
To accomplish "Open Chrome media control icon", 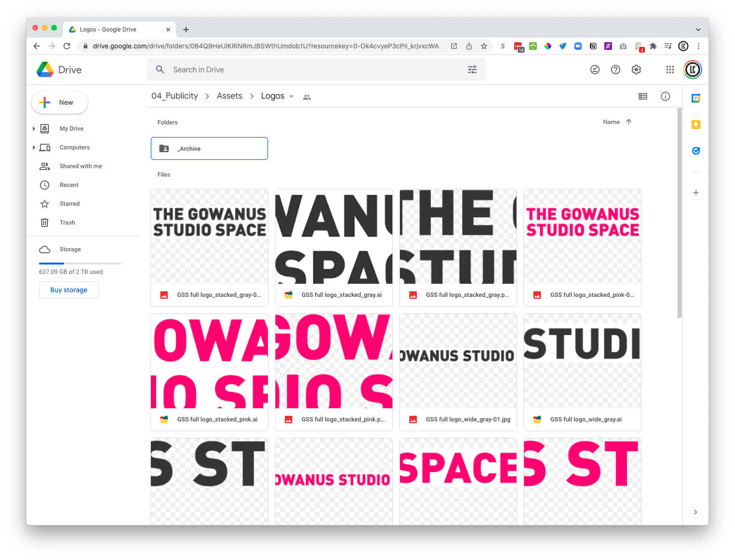I will [x=668, y=46].
